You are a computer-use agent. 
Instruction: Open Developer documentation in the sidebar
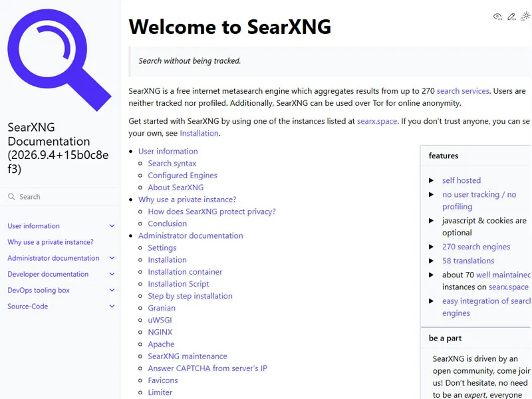(x=48, y=274)
